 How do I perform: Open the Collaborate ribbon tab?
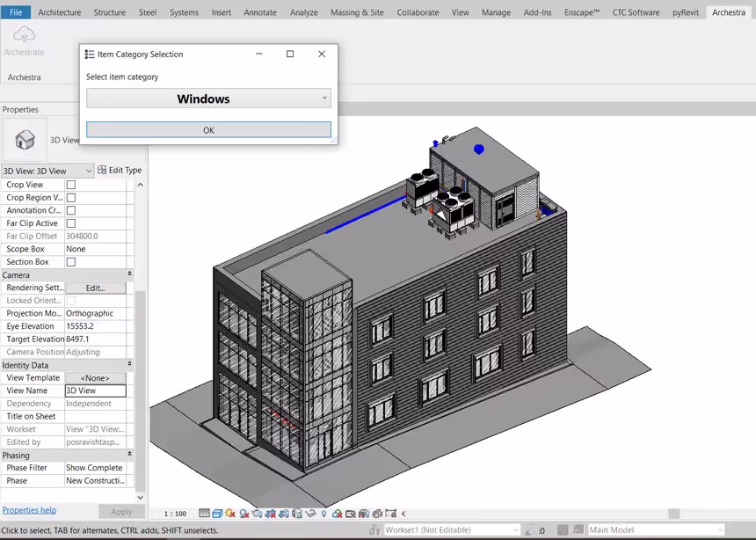[418, 12]
